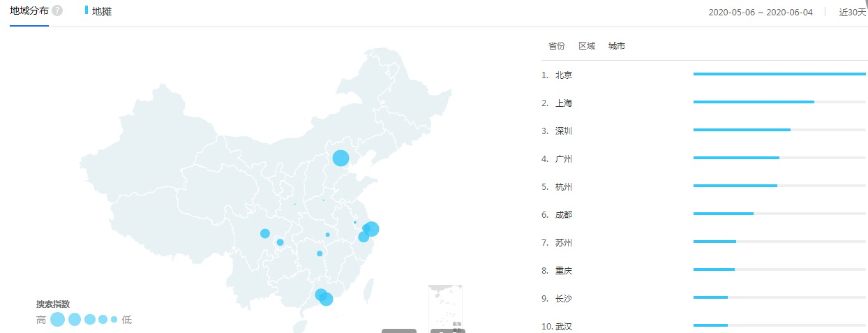Select 武汉 in the city ranking
This screenshot has height=333, width=868.
tap(564, 326)
